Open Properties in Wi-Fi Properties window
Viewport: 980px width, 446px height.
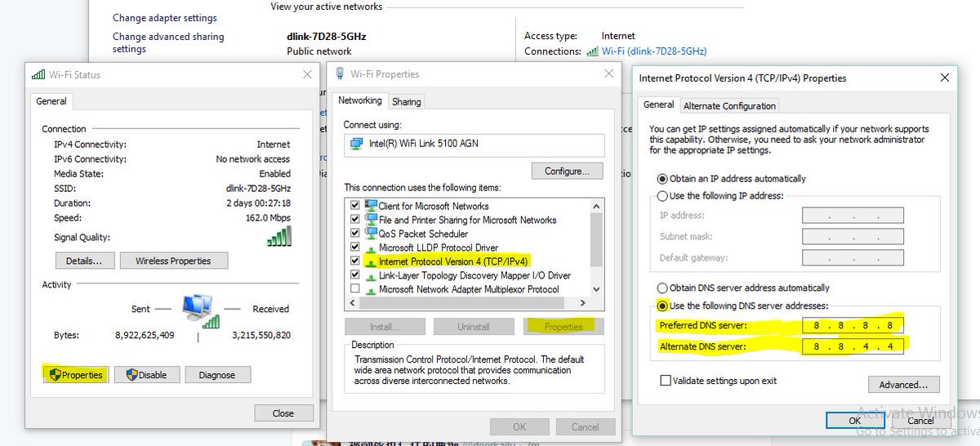(x=563, y=327)
